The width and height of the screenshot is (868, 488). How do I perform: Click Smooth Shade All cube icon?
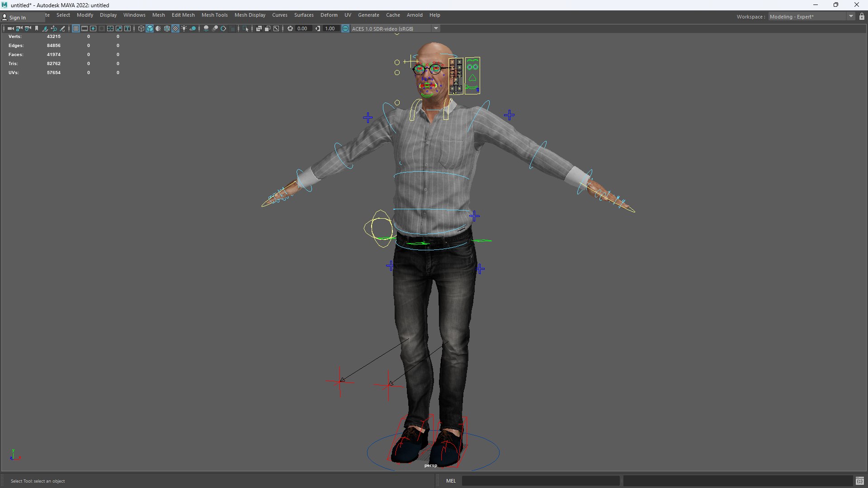tap(150, 28)
